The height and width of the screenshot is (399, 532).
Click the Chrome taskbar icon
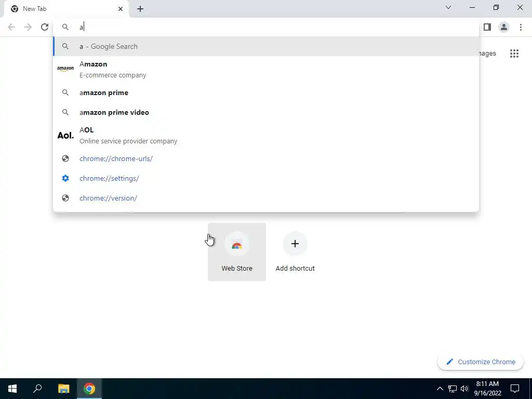coord(89,389)
